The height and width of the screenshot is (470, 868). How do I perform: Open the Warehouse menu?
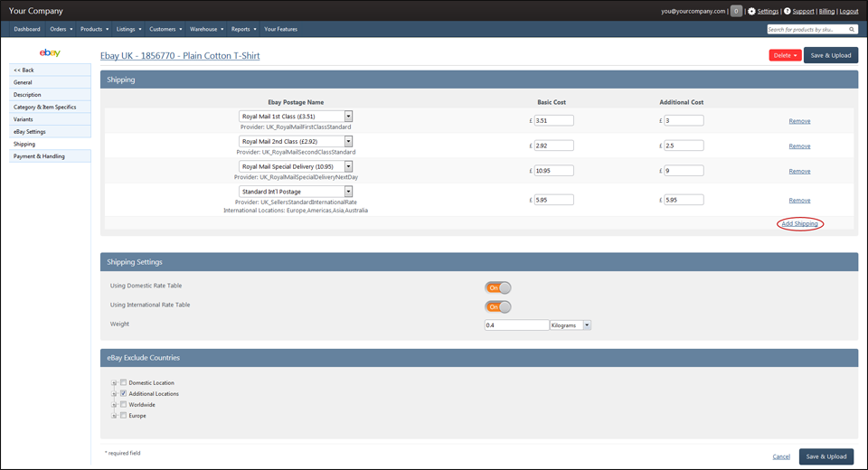click(x=206, y=29)
